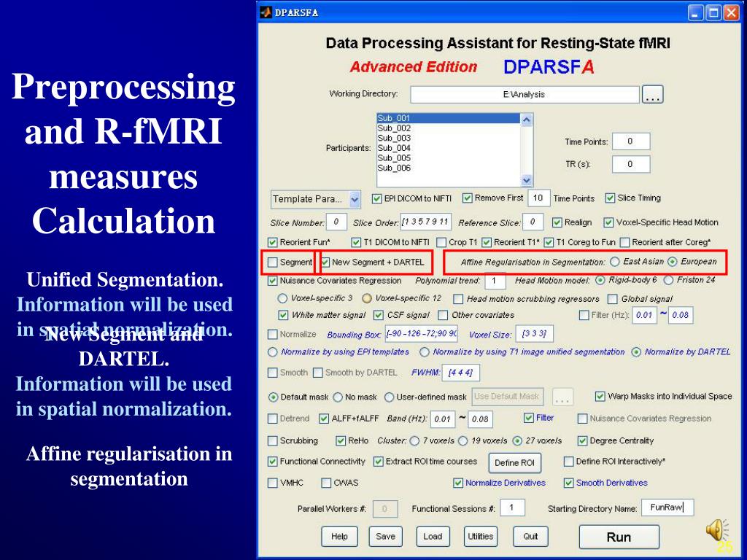
Task: Toggle the Degree Centrality checkbox
Action: [583, 441]
